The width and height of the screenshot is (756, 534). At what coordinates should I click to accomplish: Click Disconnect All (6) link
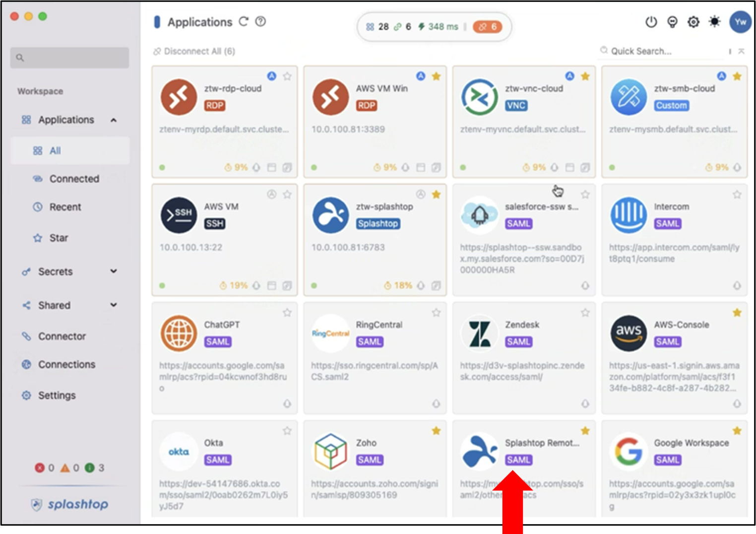pyautogui.click(x=194, y=51)
